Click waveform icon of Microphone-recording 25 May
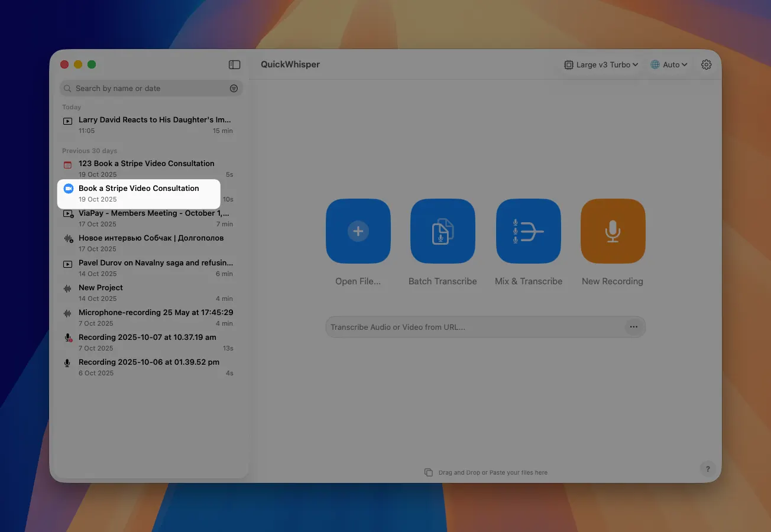 68,313
